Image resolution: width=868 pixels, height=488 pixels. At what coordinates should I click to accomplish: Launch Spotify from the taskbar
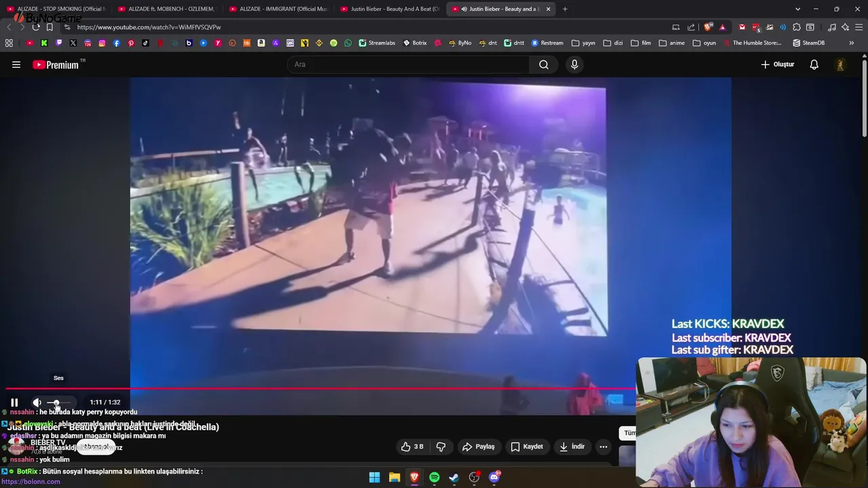(434, 477)
